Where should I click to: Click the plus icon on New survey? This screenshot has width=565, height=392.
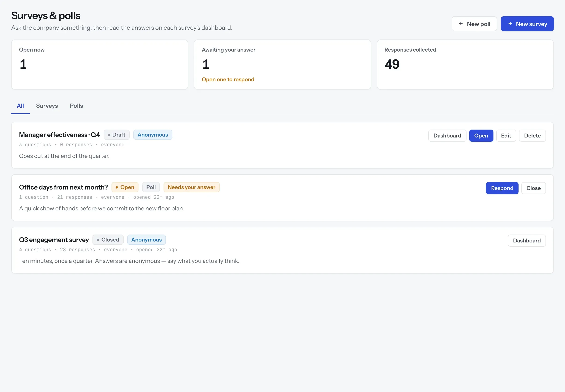[510, 24]
